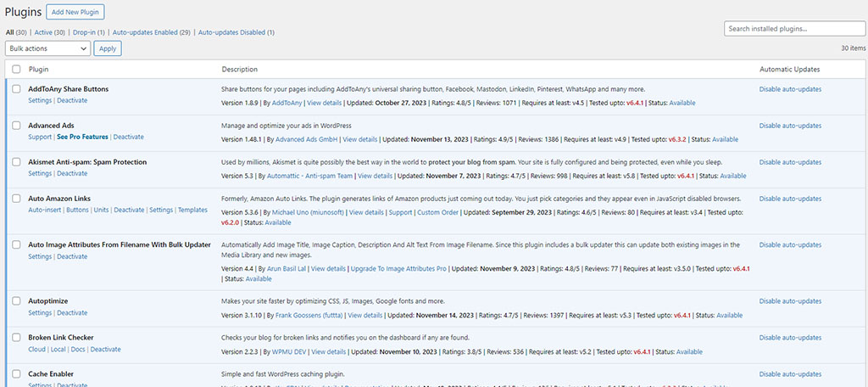The width and height of the screenshot is (868, 387).
Task: Open Settings for AddToAny Share Buttons
Action: tap(40, 100)
